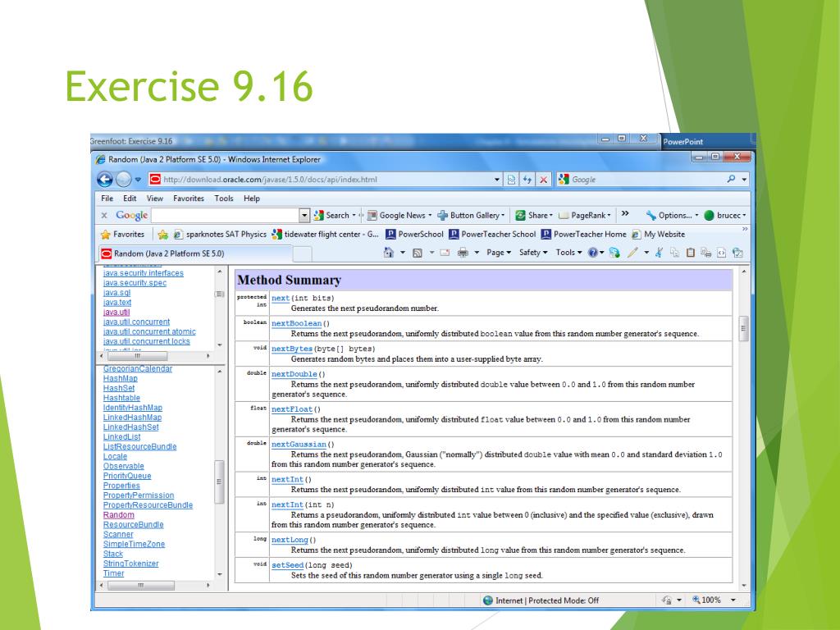The width and height of the screenshot is (840, 630).
Task: Click the Button Gallery toolbar button
Action: click(472, 216)
